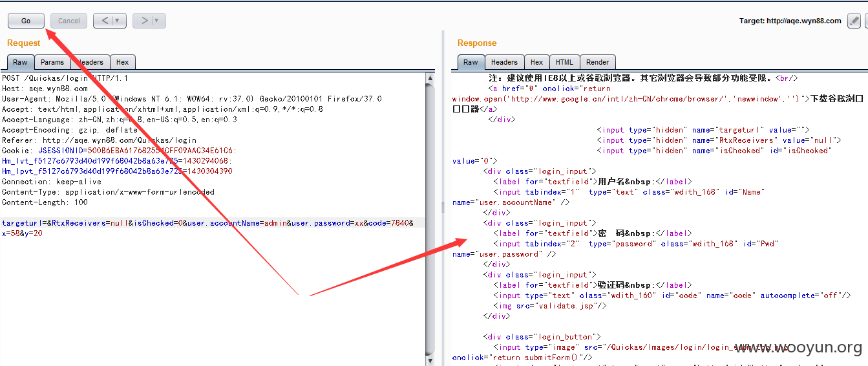The height and width of the screenshot is (366, 868).
Task: Click the img src="validate.jsp" line
Action: (x=550, y=305)
